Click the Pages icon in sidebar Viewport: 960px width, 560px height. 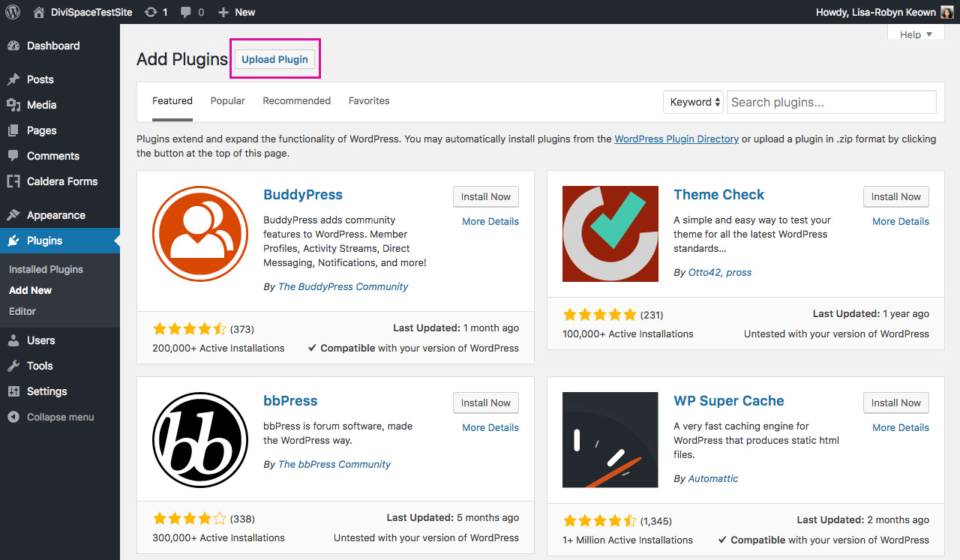pyautogui.click(x=13, y=130)
